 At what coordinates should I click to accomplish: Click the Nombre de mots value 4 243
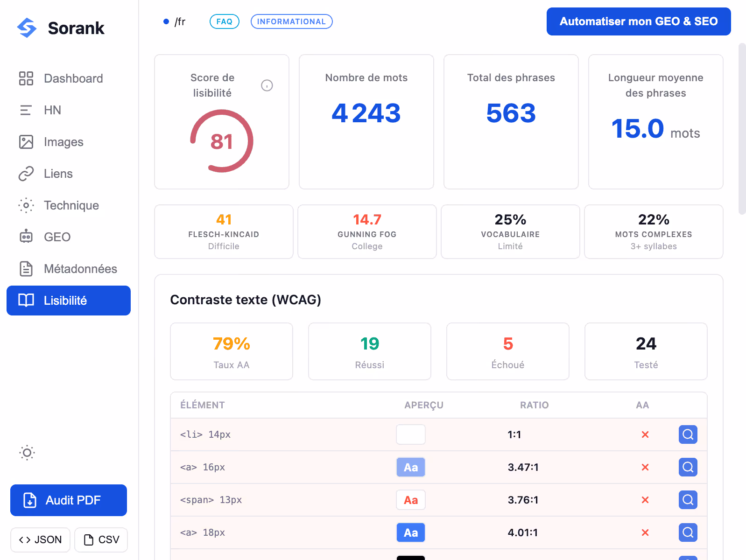366,113
